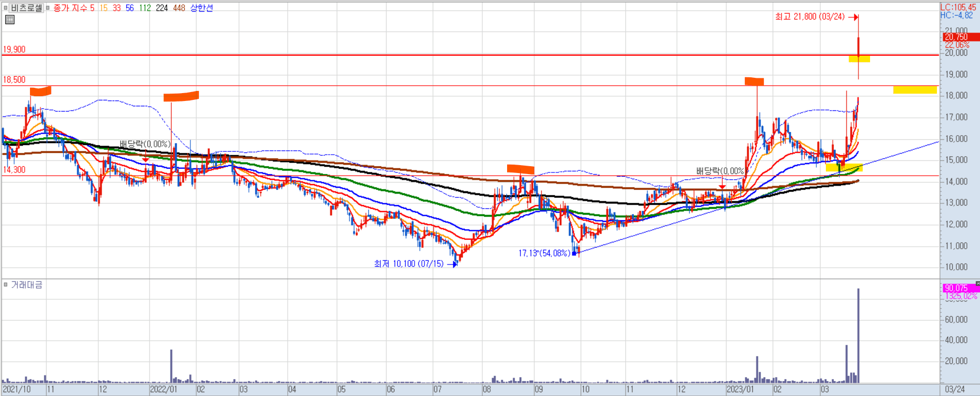The height and width of the screenshot is (396, 980).
Task: Click the 배당락 marker near 2023/01
Action: [722, 171]
